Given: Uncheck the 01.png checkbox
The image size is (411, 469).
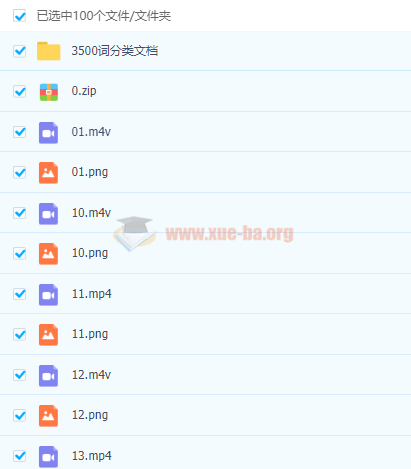Looking at the screenshot, I should click(20, 172).
